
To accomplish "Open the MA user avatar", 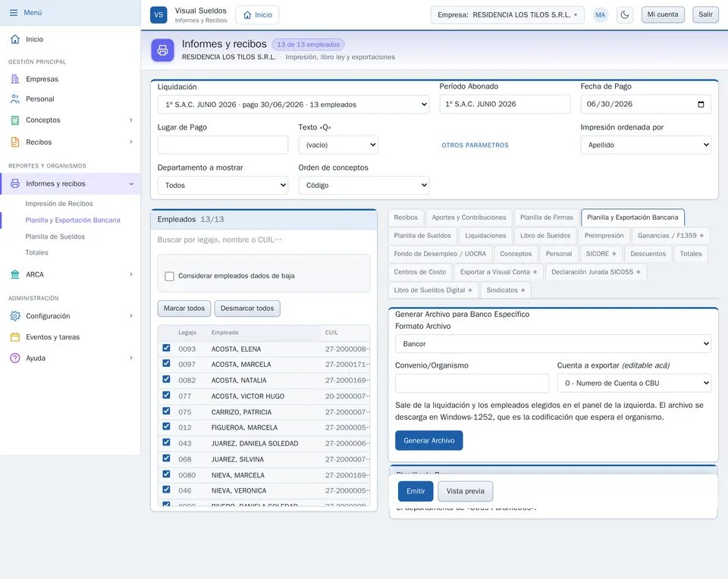I will [x=601, y=15].
